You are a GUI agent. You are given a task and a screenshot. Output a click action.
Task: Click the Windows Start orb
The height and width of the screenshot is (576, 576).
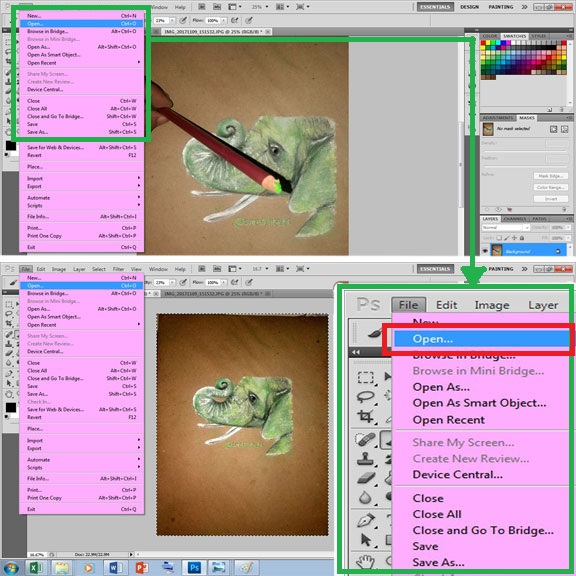[10, 568]
